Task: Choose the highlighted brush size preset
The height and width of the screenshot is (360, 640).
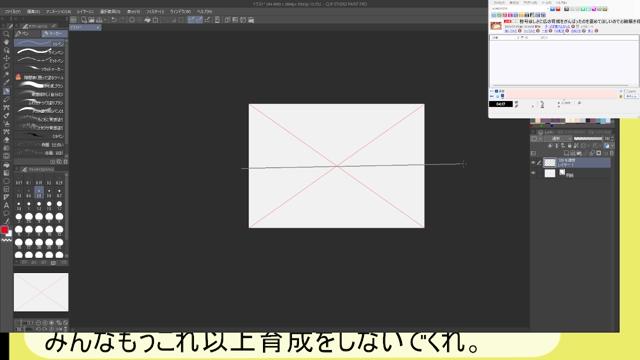Action: click(39, 192)
